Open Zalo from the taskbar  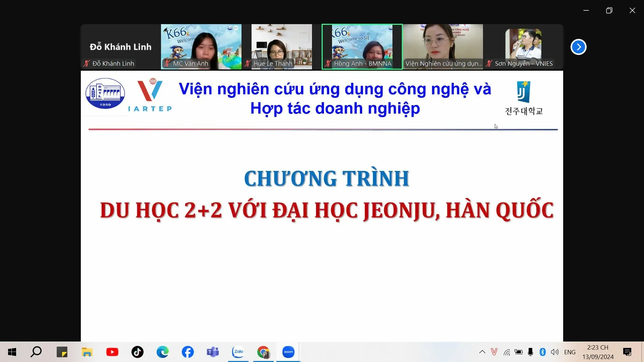(x=238, y=352)
